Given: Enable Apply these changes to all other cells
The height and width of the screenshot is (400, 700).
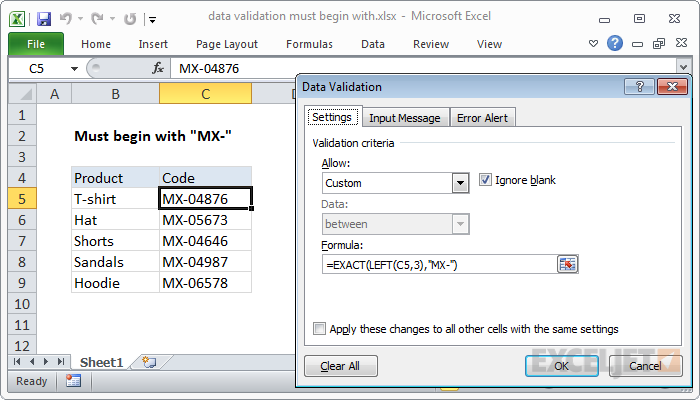Looking at the screenshot, I should 320,328.
